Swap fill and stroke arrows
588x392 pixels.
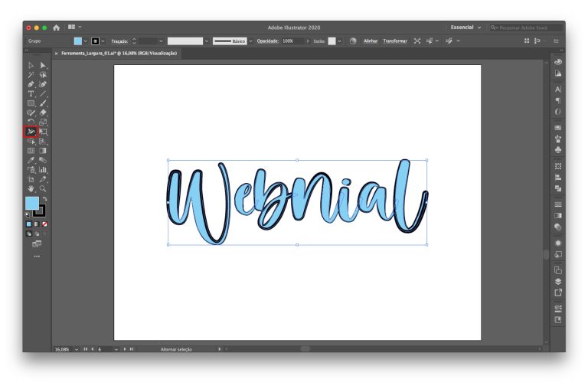44,199
